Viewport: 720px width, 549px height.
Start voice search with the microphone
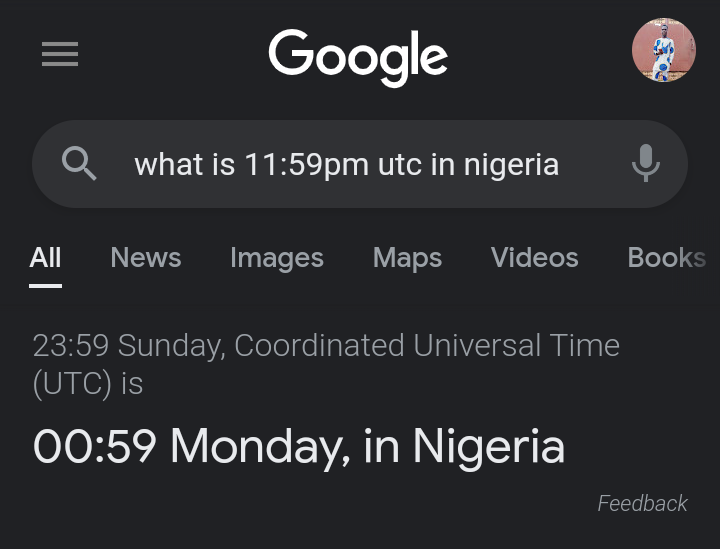click(x=646, y=163)
